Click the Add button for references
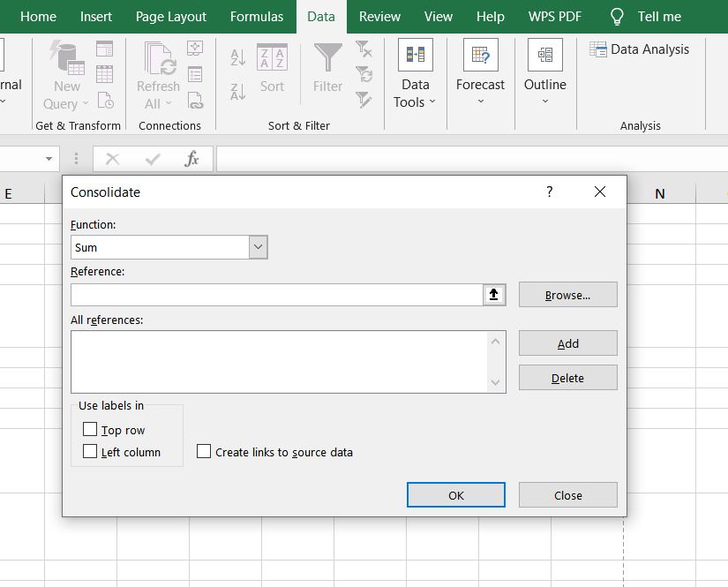Screen dimensions: 728x587 click(567, 343)
